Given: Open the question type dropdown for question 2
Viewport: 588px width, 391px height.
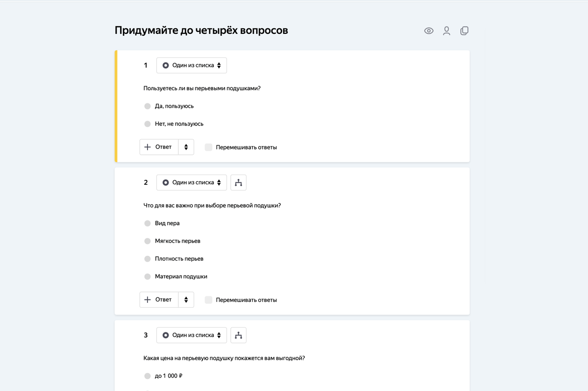Looking at the screenshot, I should pyautogui.click(x=191, y=182).
